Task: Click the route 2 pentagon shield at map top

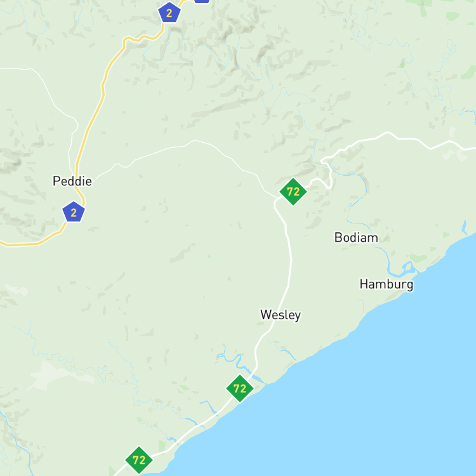Action: (x=169, y=13)
